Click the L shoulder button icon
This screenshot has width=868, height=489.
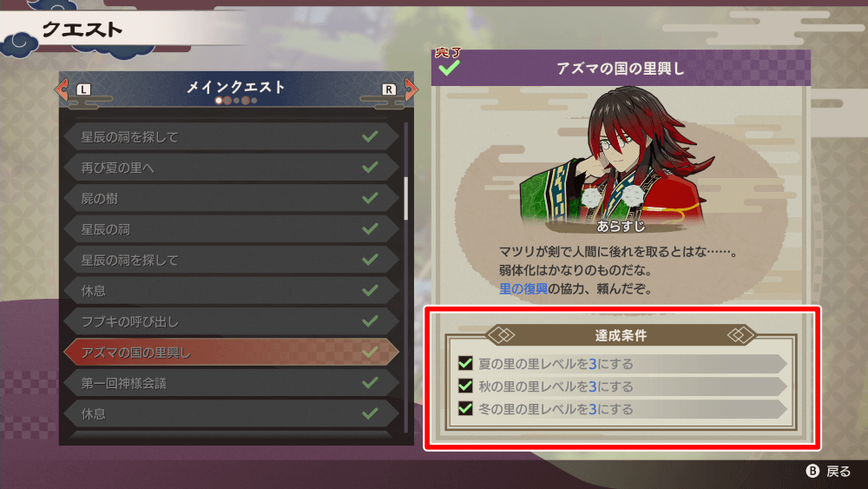click(83, 89)
